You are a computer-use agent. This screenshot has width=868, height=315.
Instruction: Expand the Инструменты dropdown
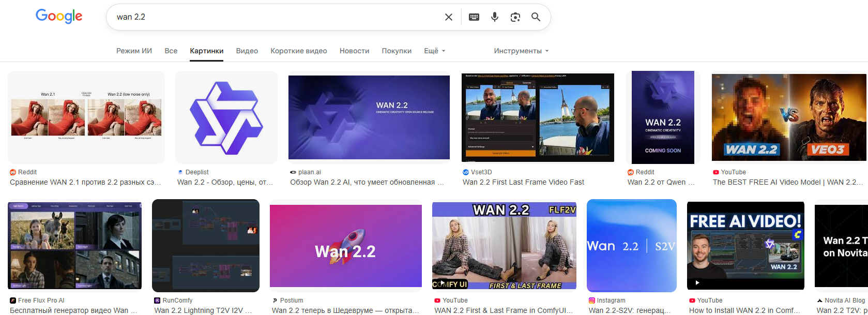click(x=521, y=51)
